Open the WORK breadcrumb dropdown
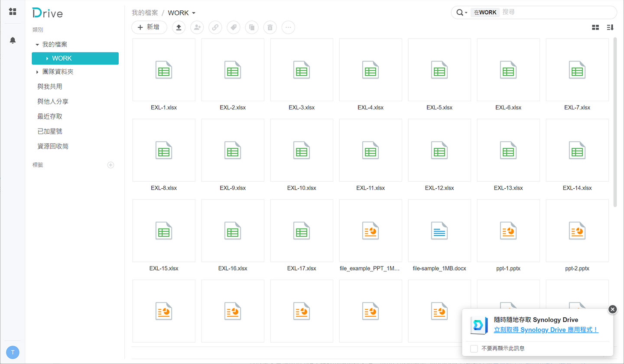 (x=194, y=13)
